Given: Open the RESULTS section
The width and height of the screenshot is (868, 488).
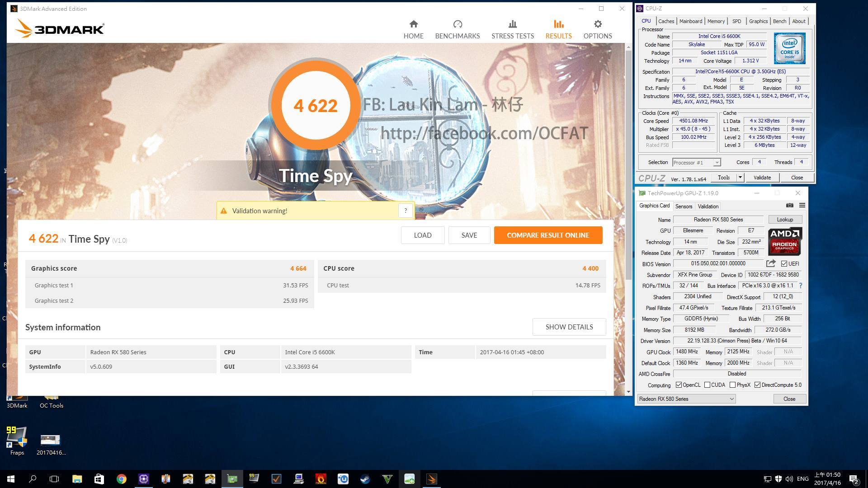Looking at the screenshot, I should coord(558,29).
